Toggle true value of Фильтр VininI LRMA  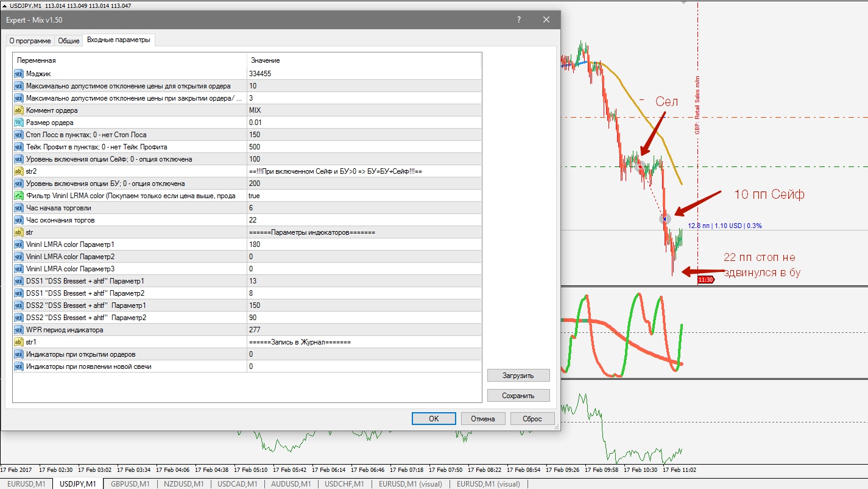pyautogui.click(x=364, y=196)
